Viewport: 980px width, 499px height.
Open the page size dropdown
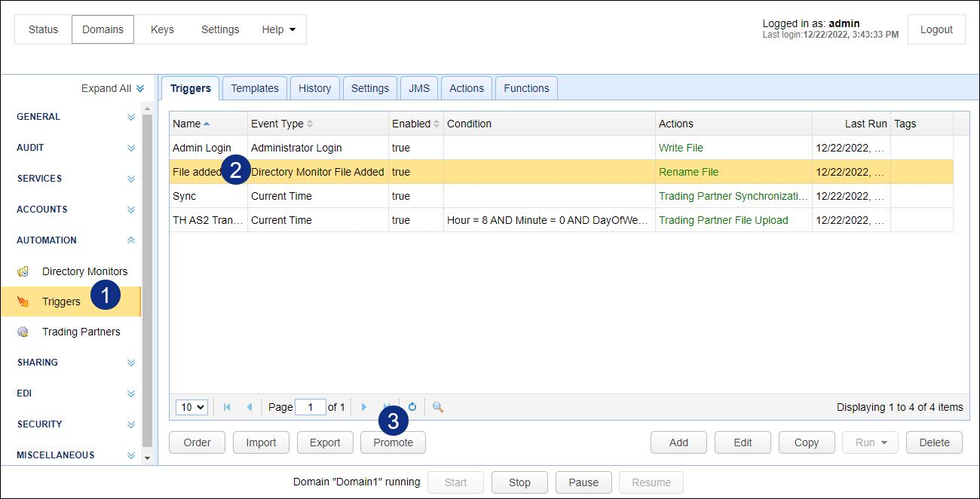tap(191, 407)
